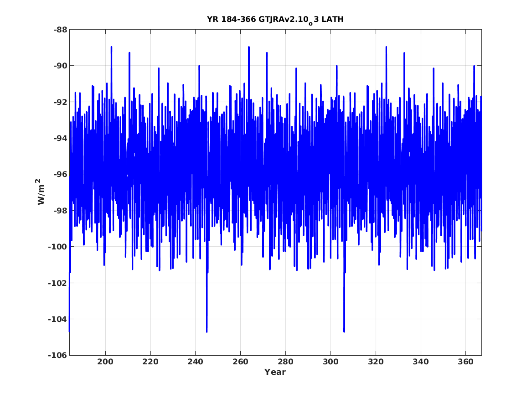Screen dimensions: 532x399
Task: Click x-axis tick label '340'
Action: pos(420,362)
